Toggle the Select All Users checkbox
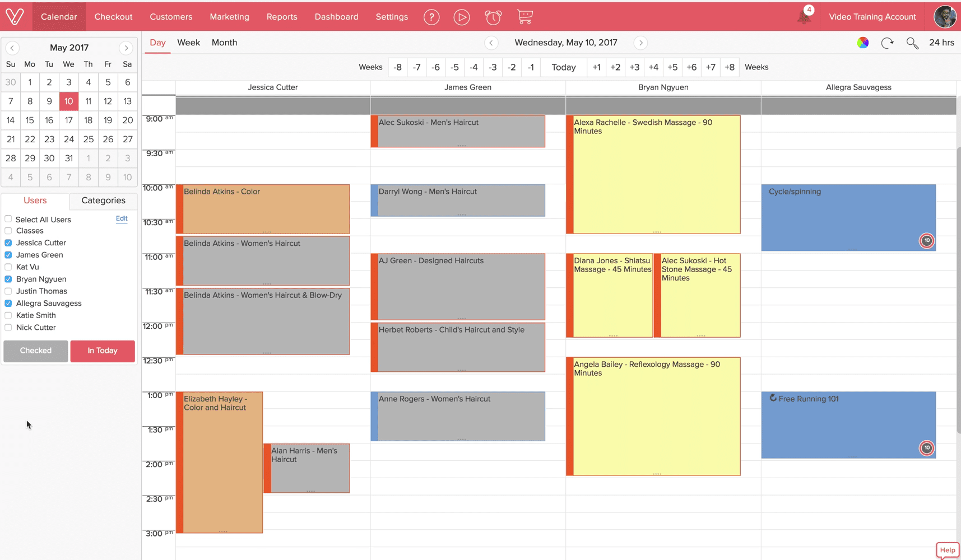Screen dimensions: 961x560 click(8, 219)
